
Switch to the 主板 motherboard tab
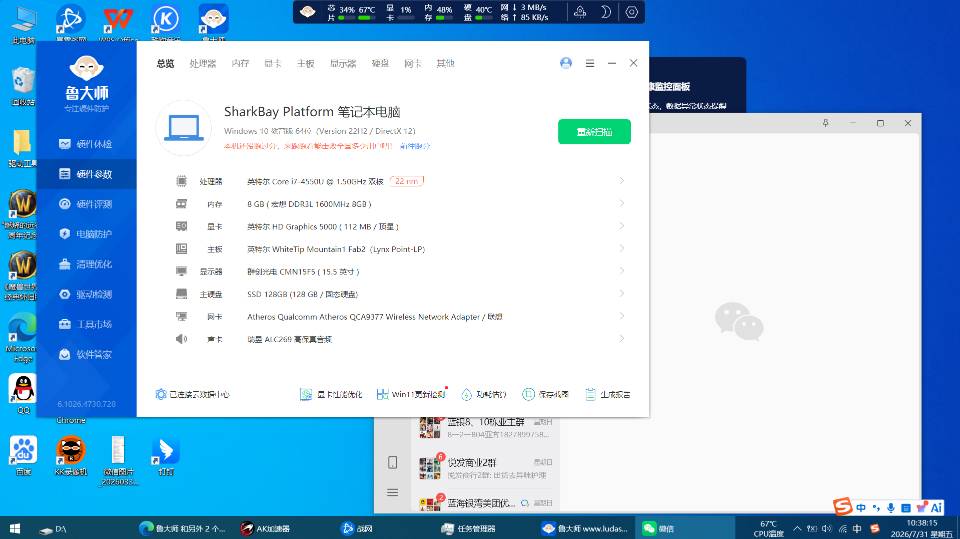(306, 64)
